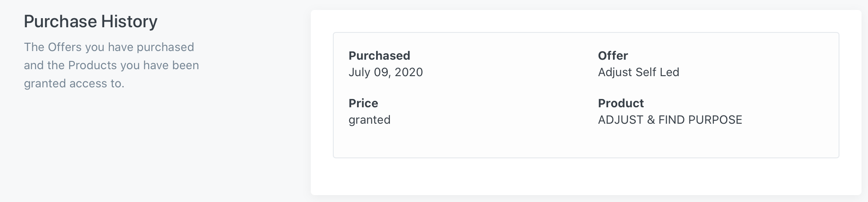
Task: Click the 'and the Products you have been' line
Action: [x=112, y=65]
